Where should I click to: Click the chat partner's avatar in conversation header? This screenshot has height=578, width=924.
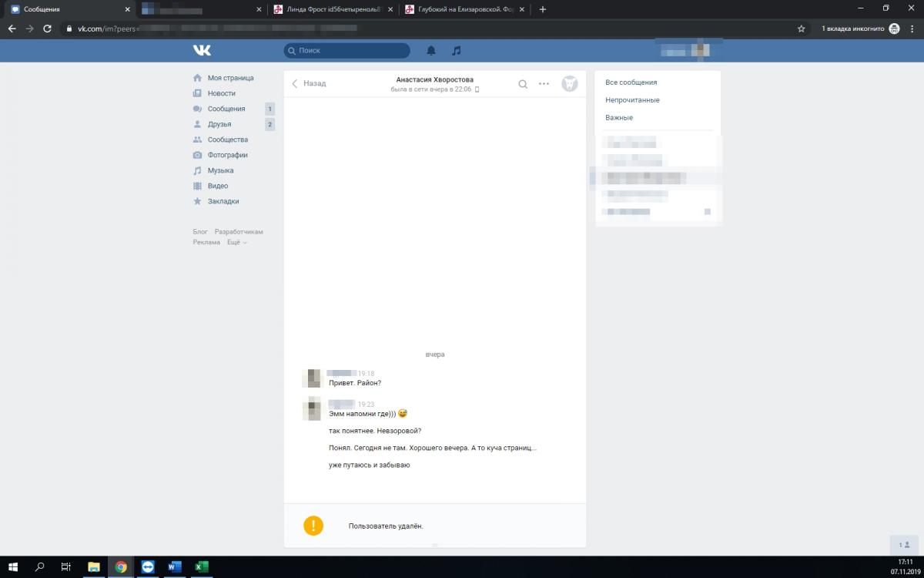pos(569,84)
